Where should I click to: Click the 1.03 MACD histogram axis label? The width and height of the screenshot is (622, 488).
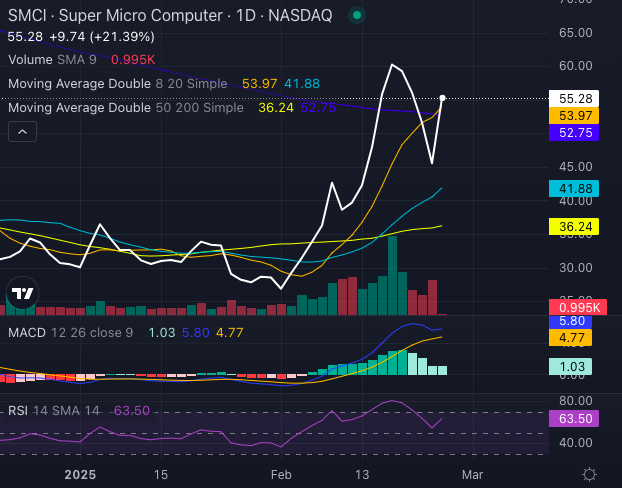pos(573,367)
